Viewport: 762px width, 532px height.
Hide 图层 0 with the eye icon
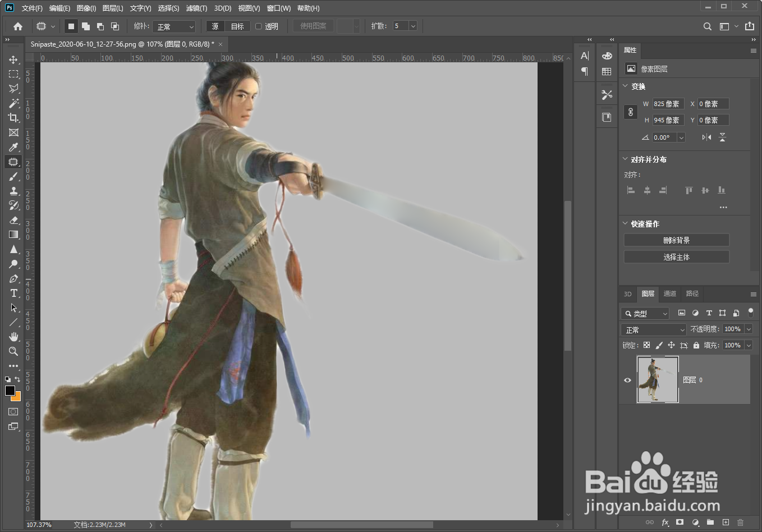pos(627,380)
